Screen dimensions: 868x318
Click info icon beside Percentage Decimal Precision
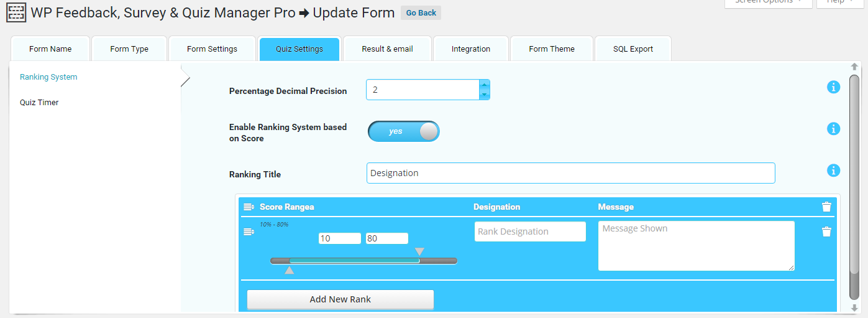(x=833, y=88)
